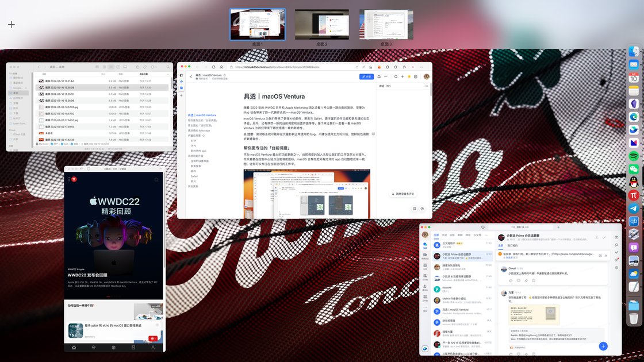Click Finder share toolbar icon
This screenshot has width=644, height=362.
coord(137,67)
